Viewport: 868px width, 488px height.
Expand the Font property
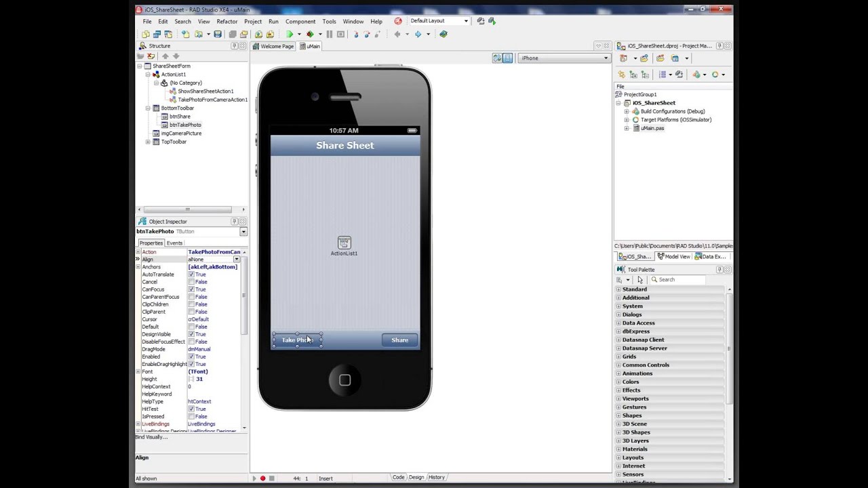[x=138, y=371]
